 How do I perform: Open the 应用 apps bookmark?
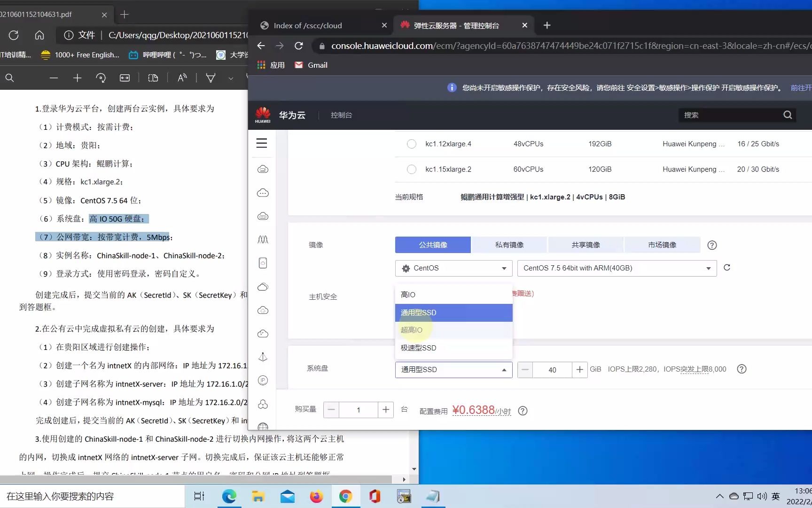click(271, 65)
